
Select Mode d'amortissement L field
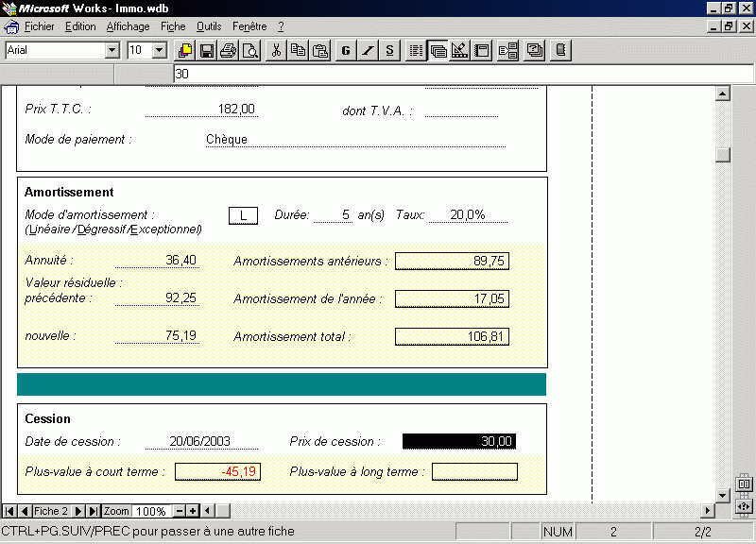pos(243,216)
